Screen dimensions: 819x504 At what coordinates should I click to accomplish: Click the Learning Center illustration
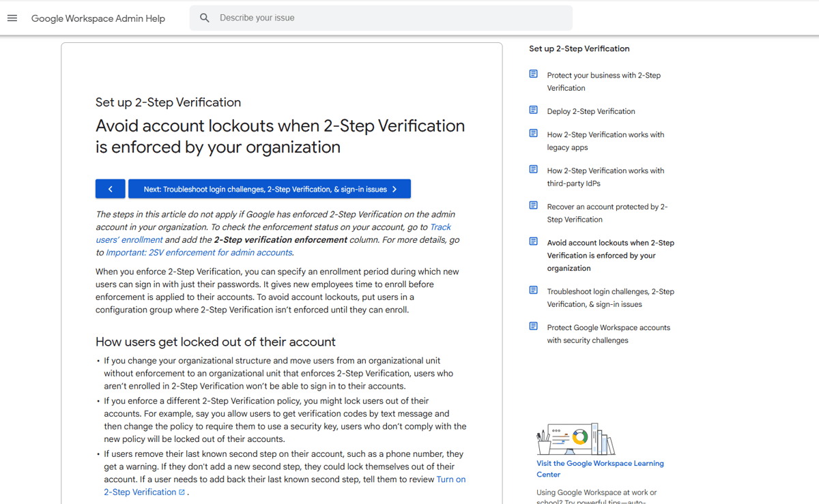point(575,439)
